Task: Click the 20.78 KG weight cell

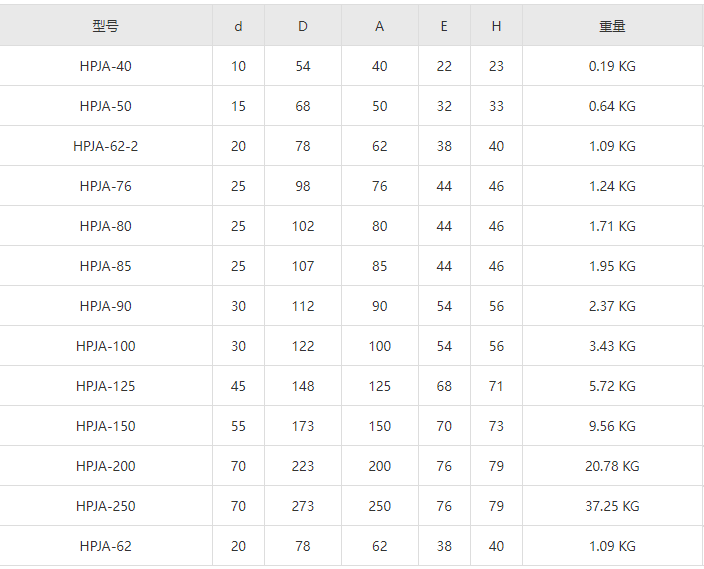Action: [x=612, y=466]
